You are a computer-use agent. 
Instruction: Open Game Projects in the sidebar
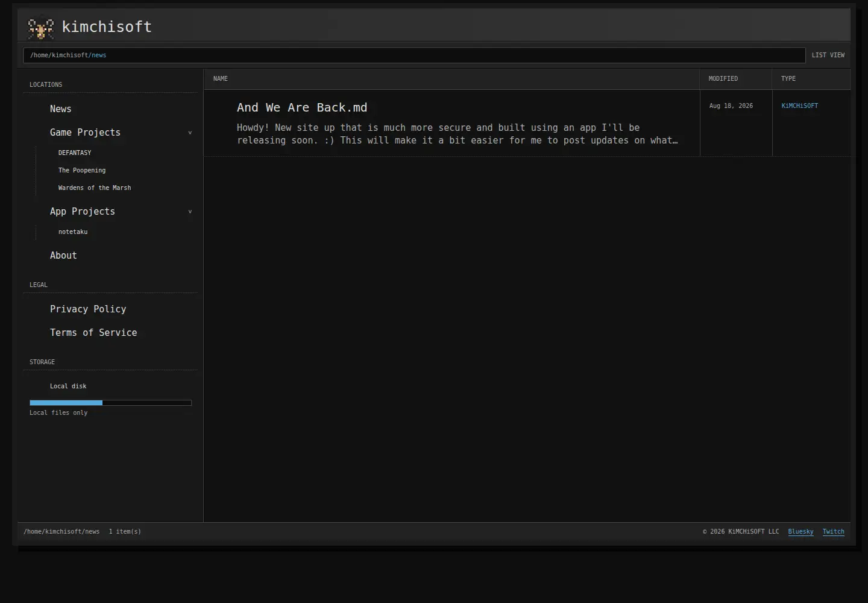[x=85, y=133]
